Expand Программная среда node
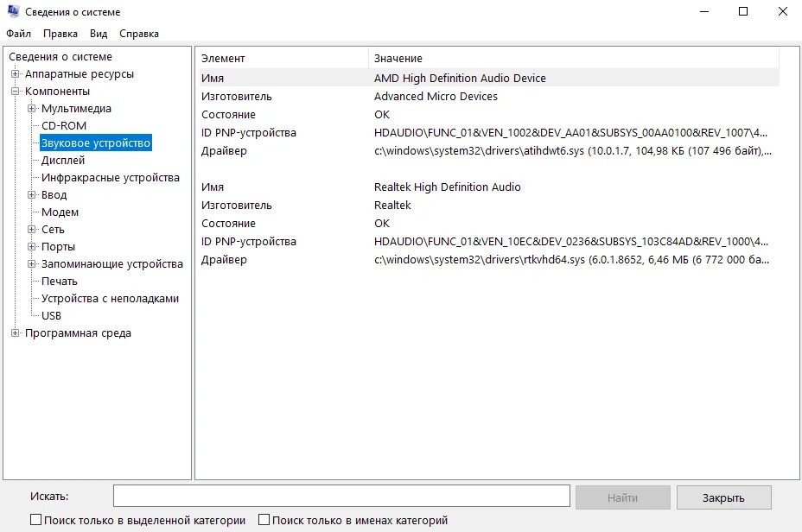The image size is (802, 532). pyautogui.click(x=16, y=333)
